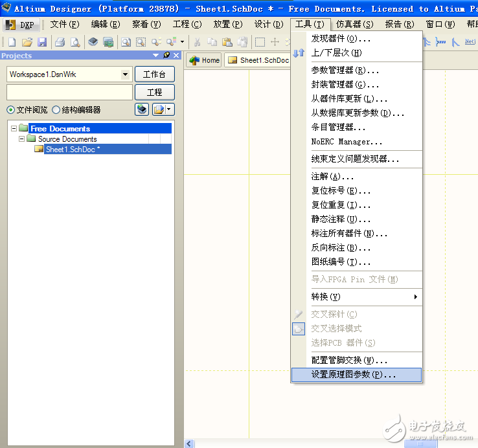Place a signal harness from wiring toolbar

pyautogui.click(x=440, y=41)
